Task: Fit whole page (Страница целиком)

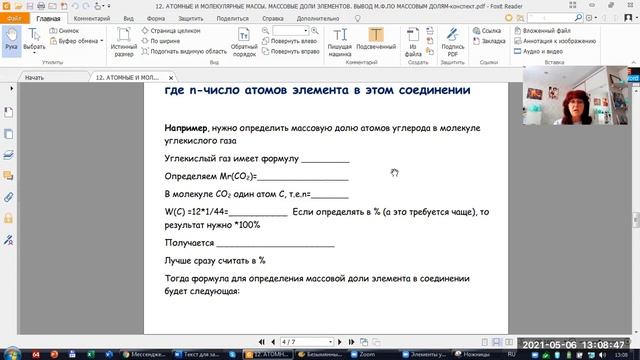Action: pos(171,31)
